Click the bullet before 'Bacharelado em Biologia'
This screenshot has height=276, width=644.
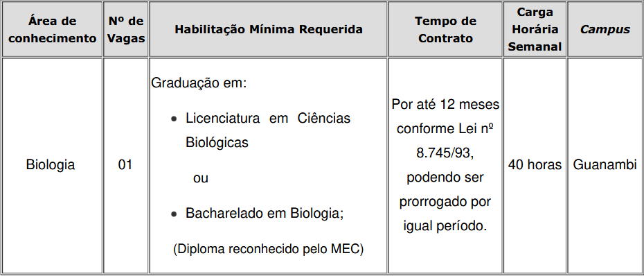point(175,214)
